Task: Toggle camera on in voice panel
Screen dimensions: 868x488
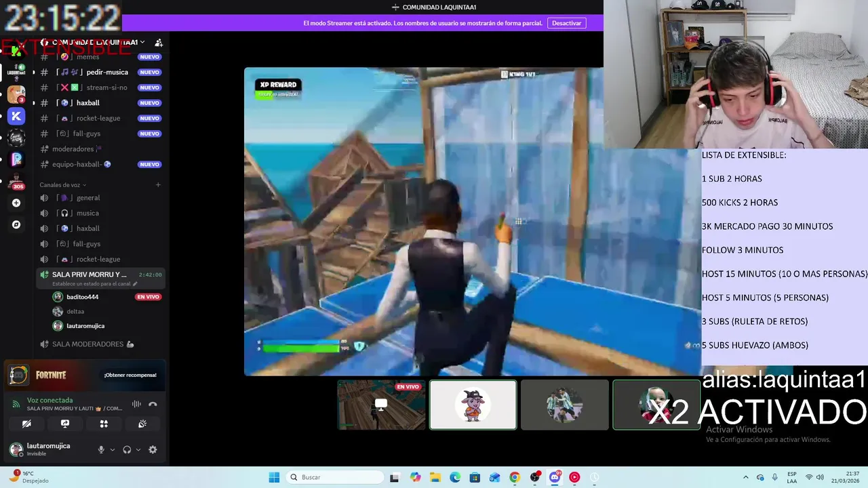Action: point(26,424)
